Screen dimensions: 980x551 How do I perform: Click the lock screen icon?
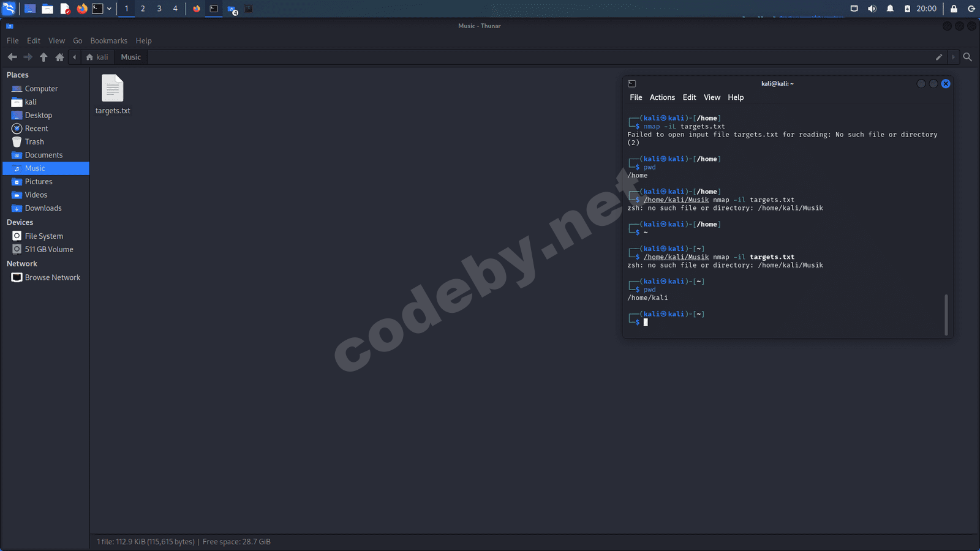[x=954, y=9]
